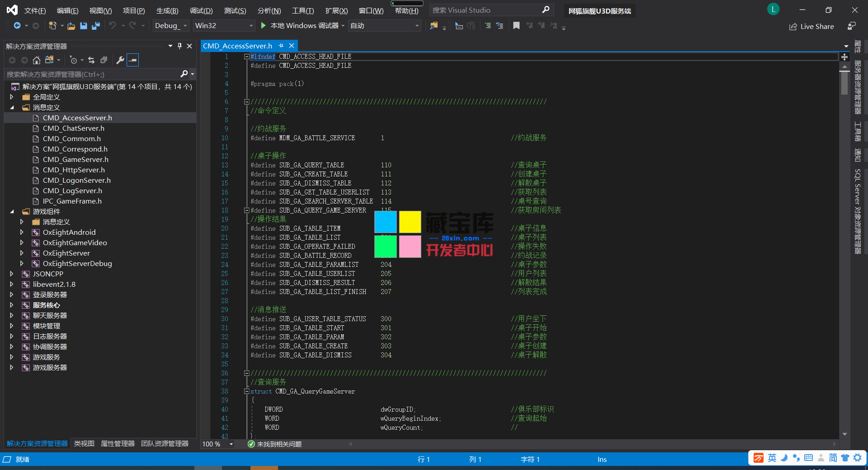The image size is (868, 470).
Task: Expand the 全局定义 folder
Action: 12,97
